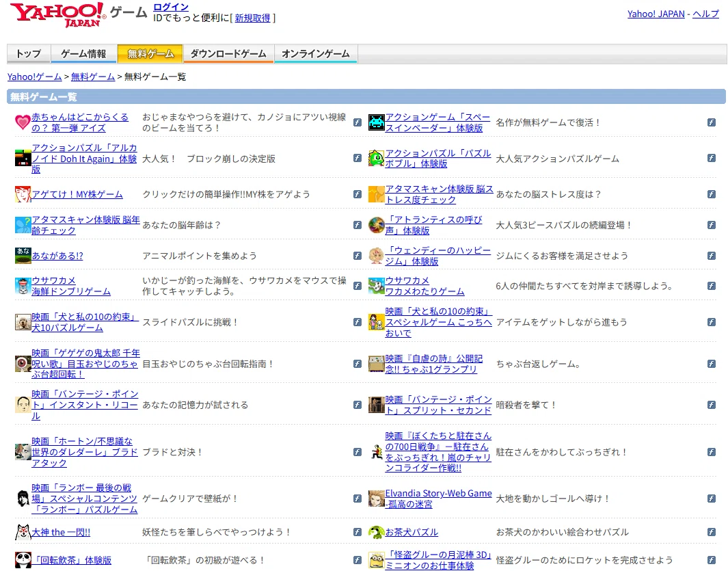Click the スプリット・セカンド game icon
728x571 pixels.
coord(377,405)
